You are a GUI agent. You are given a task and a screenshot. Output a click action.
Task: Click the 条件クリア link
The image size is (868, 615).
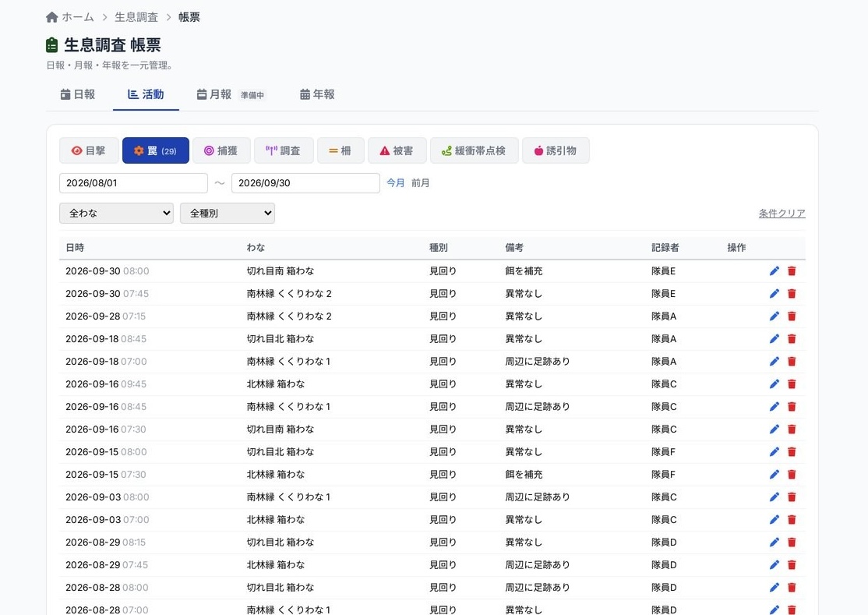(x=782, y=213)
